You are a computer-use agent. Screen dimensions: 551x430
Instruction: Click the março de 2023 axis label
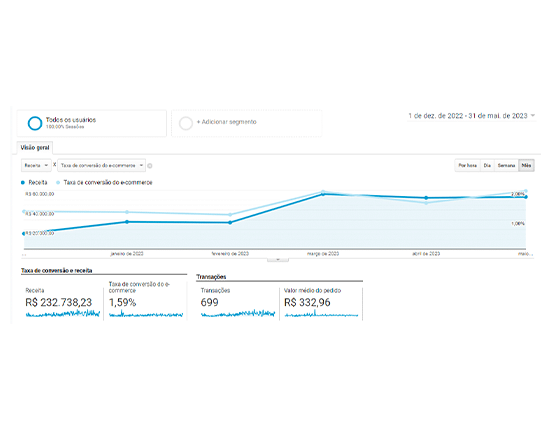coord(323,254)
